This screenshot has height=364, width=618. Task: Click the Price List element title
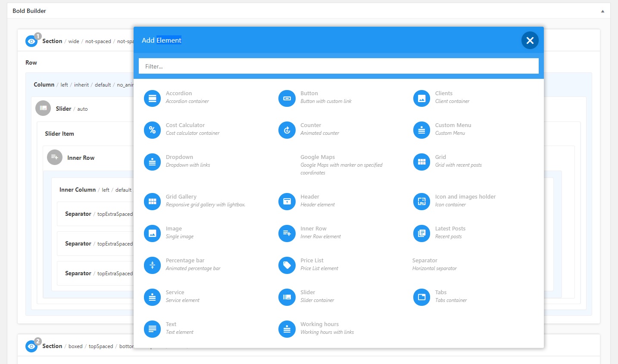[312, 261]
